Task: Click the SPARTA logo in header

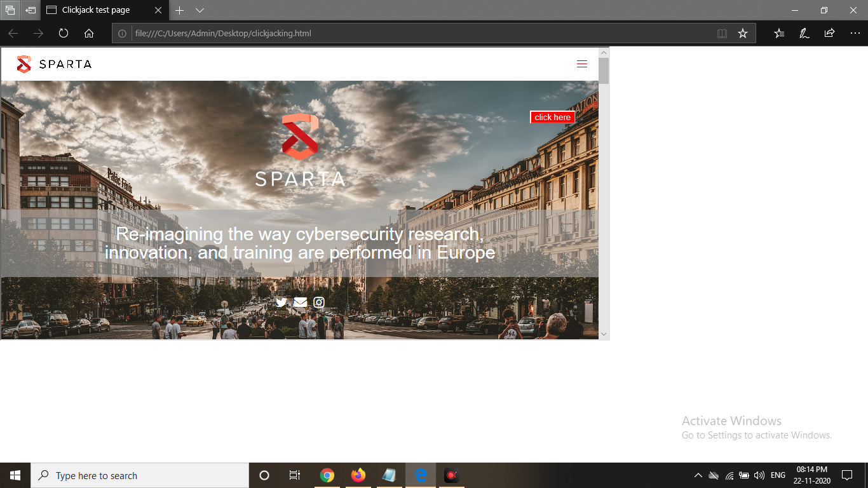Action: 54,64
